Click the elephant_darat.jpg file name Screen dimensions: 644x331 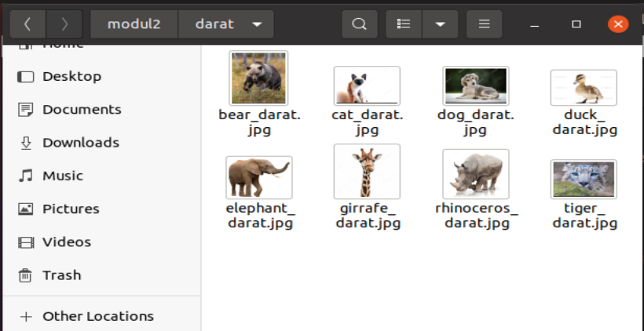[261, 216]
